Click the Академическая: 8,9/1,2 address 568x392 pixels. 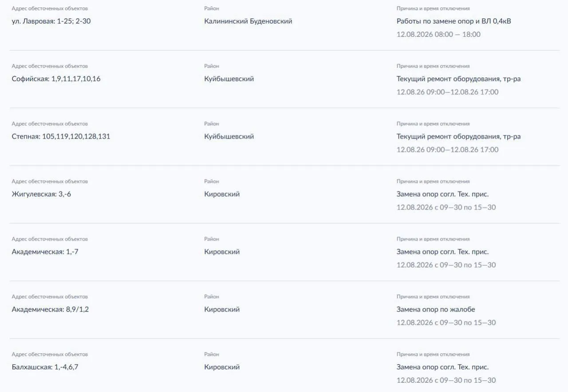click(50, 309)
